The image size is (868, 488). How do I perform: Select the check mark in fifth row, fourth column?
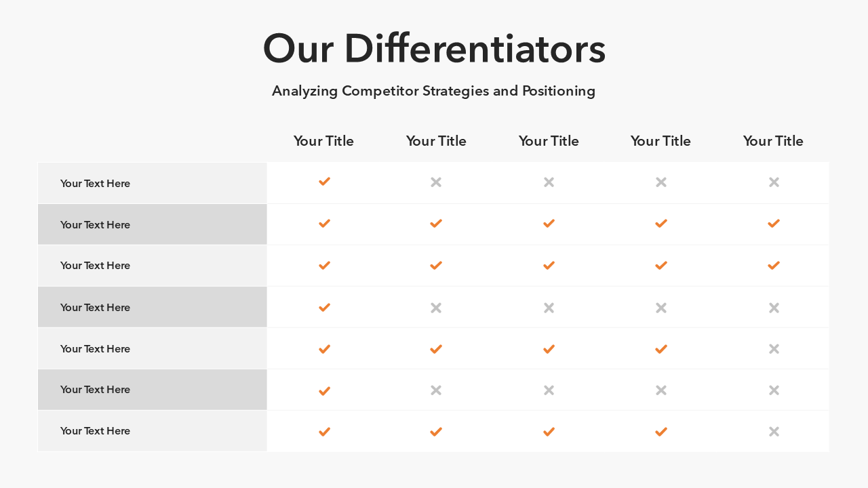pos(661,349)
